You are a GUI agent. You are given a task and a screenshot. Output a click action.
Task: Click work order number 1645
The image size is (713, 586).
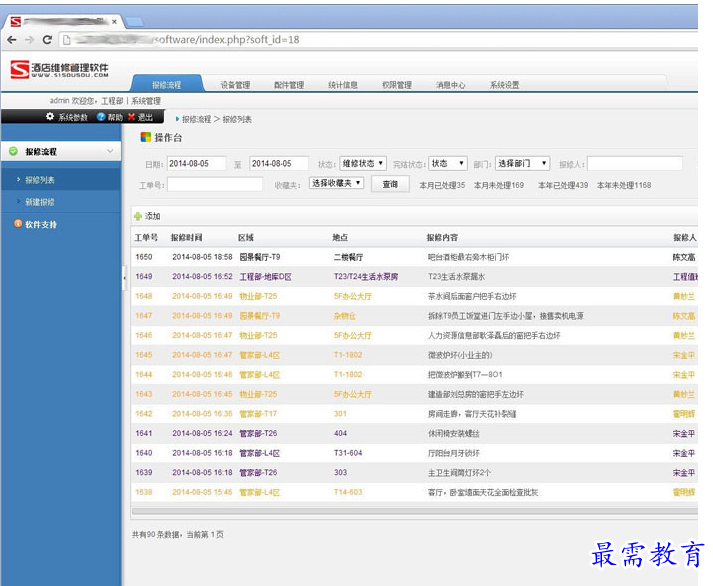(x=144, y=355)
